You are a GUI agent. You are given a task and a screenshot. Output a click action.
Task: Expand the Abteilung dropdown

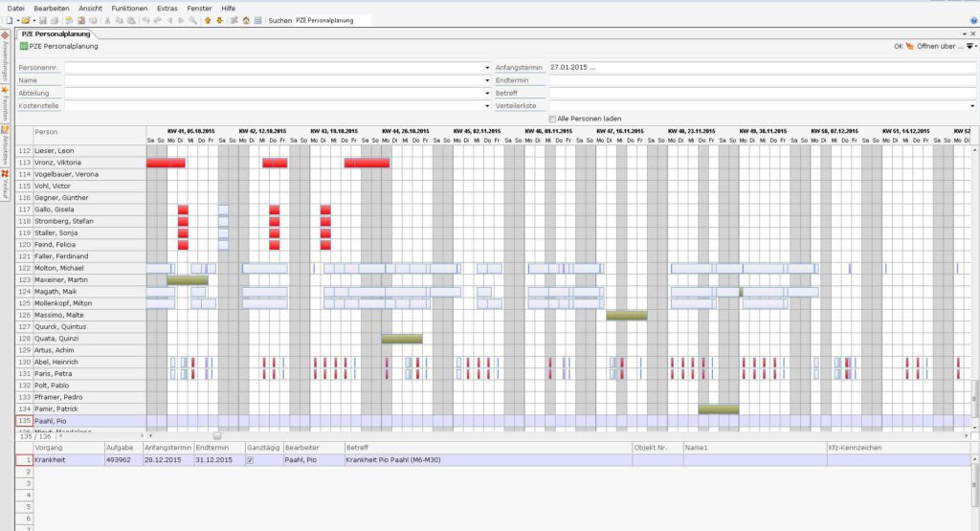click(x=486, y=94)
